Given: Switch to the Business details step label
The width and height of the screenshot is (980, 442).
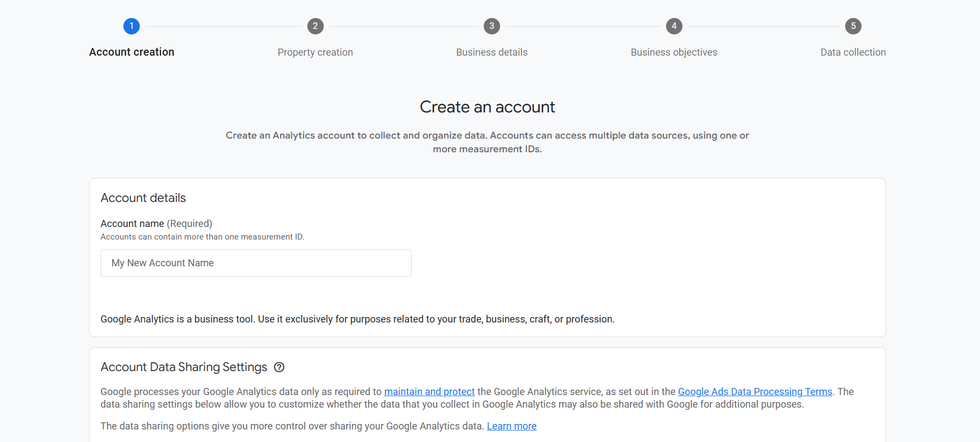Looking at the screenshot, I should [491, 52].
